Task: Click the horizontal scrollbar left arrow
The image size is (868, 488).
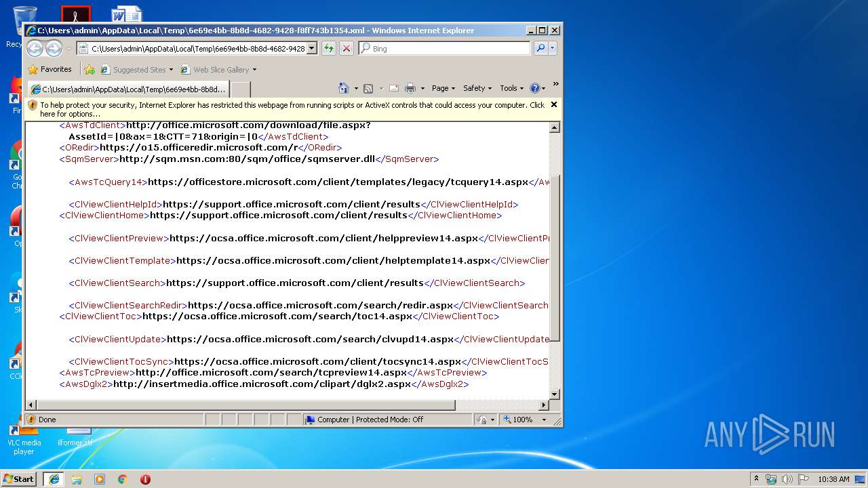Action: pyautogui.click(x=31, y=405)
